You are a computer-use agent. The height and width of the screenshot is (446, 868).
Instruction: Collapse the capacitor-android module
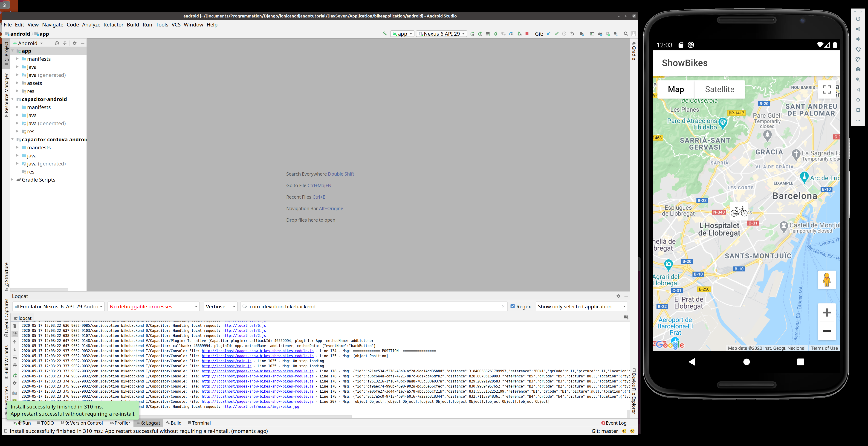click(x=12, y=99)
